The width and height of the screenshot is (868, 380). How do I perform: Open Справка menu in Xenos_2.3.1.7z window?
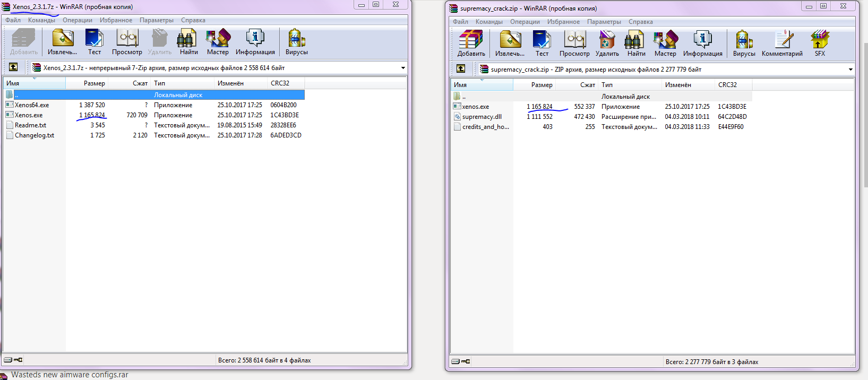pos(193,20)
